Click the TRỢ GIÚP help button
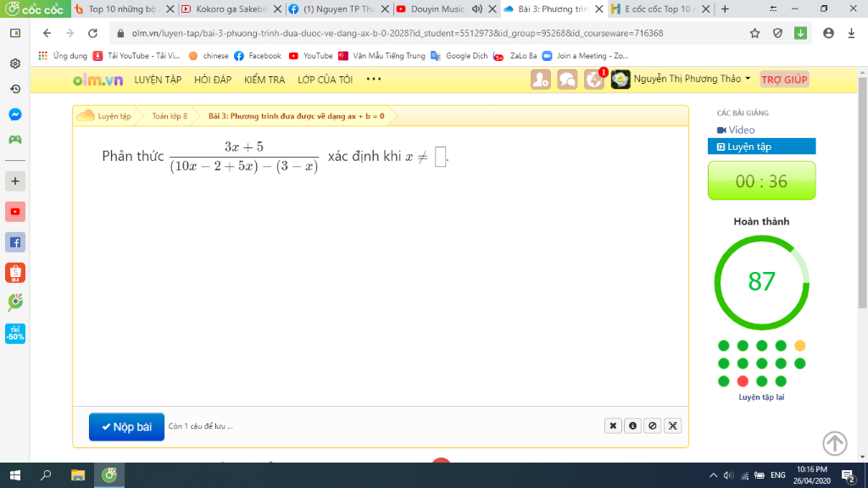 pos(784,80)
